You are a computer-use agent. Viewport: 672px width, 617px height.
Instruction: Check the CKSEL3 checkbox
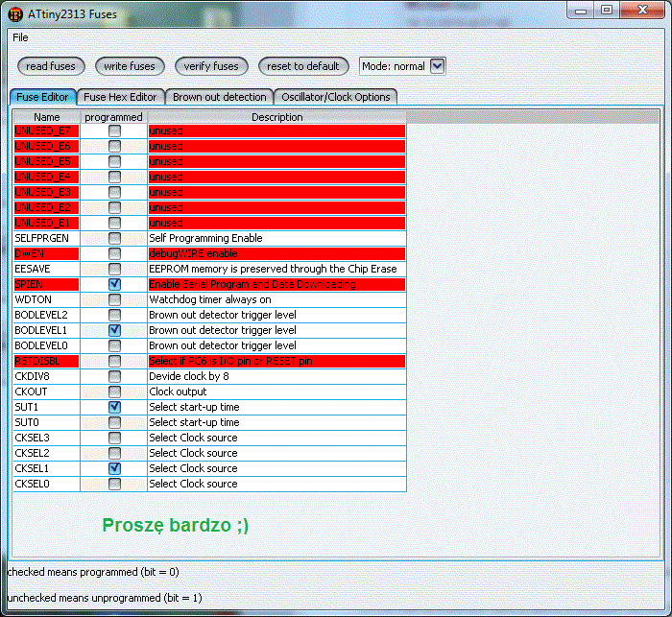[x=114, y=438]
